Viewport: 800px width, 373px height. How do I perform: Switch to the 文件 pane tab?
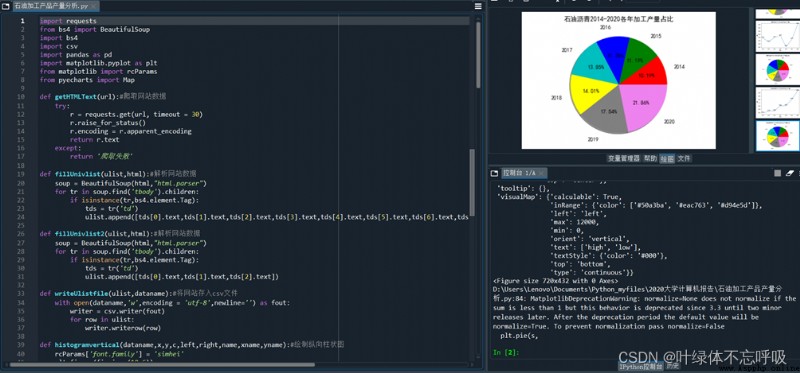click(684, 158)
